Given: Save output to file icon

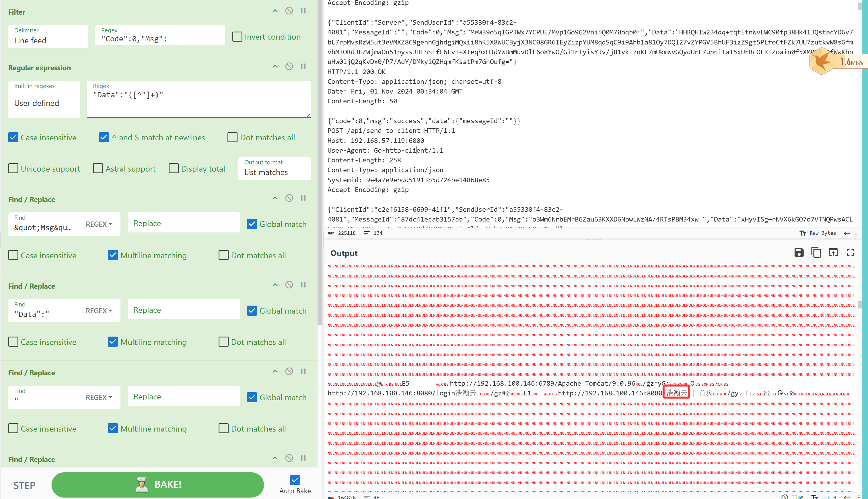Looking at the screenshot, I should (x=799, y=253).
